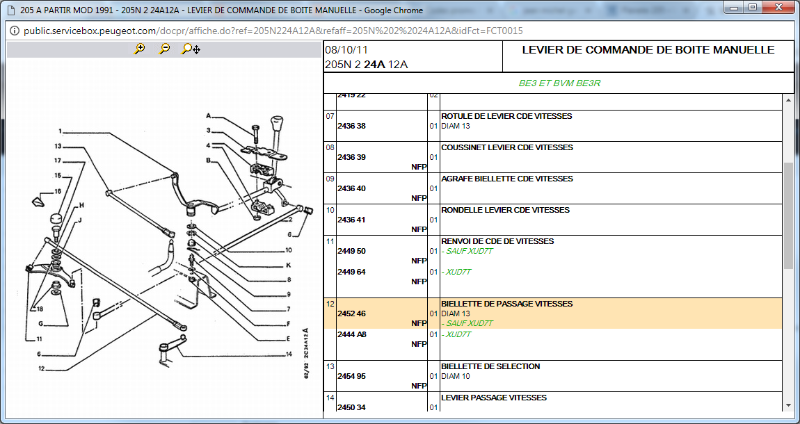Select part number 2444 A8

click(x=352, y=334)
